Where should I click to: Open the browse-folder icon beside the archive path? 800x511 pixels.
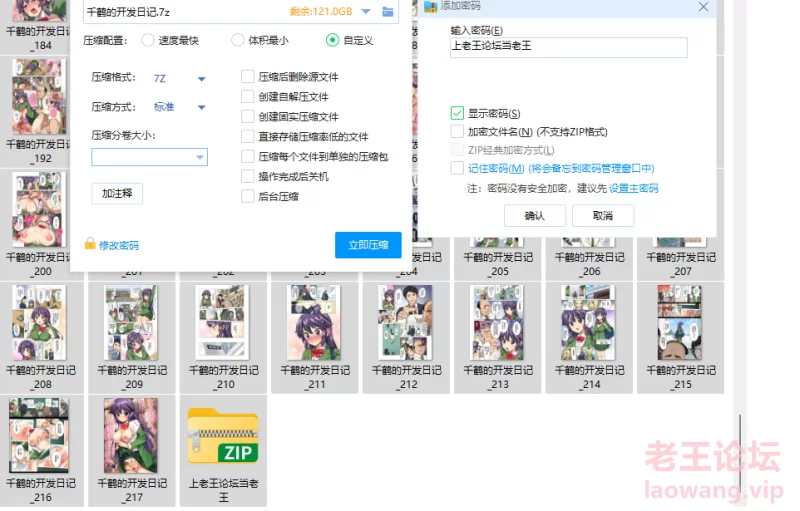point(388,12)
